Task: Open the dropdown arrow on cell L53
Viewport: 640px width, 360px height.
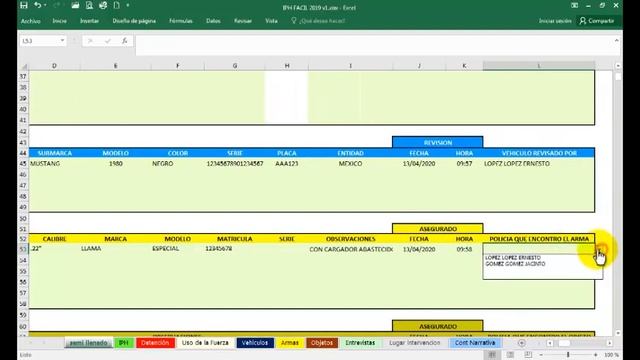Action: point(600,249)
